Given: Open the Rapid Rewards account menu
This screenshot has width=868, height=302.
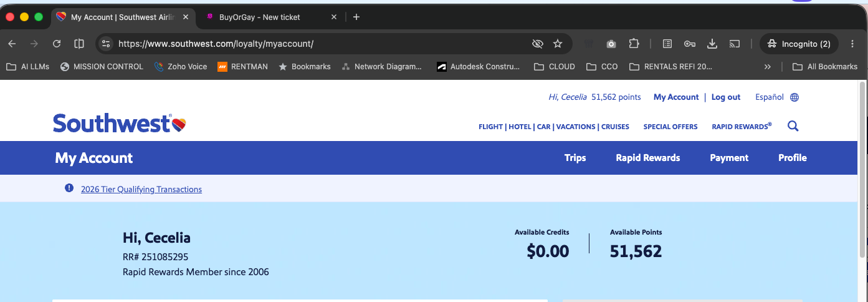Looking at the screenshot, I should (x=648, y=158).
